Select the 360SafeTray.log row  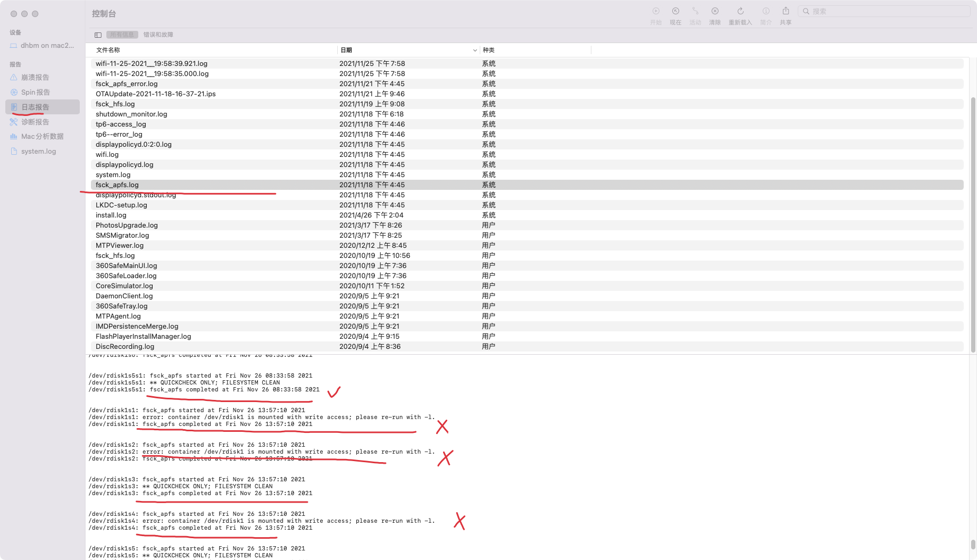[527, 306]
